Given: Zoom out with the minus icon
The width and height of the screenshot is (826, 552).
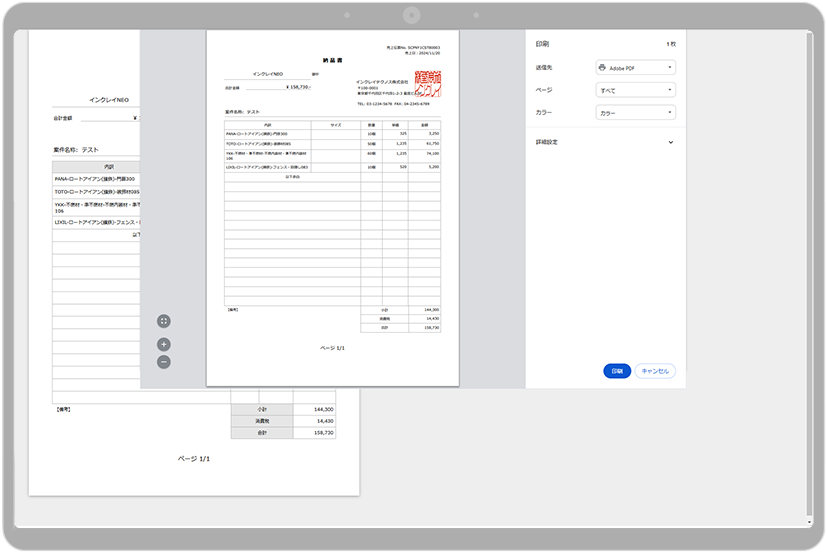Looking at the screenshot, I should pos(164,362).
